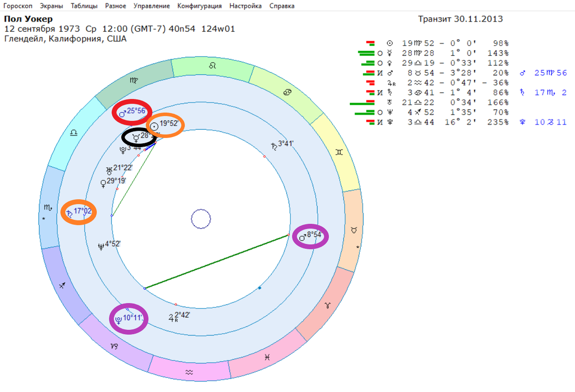
Task: Open the Экраны menu
Action: pos(52,6)
